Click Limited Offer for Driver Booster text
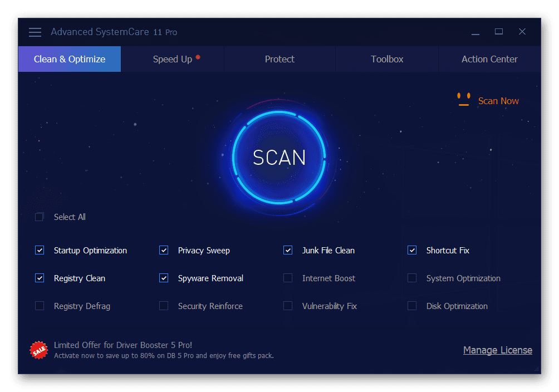This screenshot has width=559, height=392. click(x=123, y=345)
